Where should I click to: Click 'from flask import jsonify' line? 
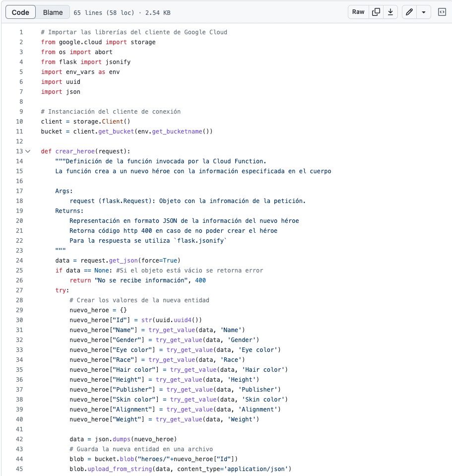point(86,62)
